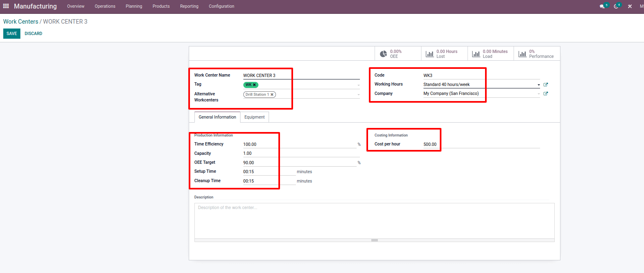The height and width of the screenshot is (273, 644).
Task: Click the OEE pie chart icon
Action: [x=384, y=54]
